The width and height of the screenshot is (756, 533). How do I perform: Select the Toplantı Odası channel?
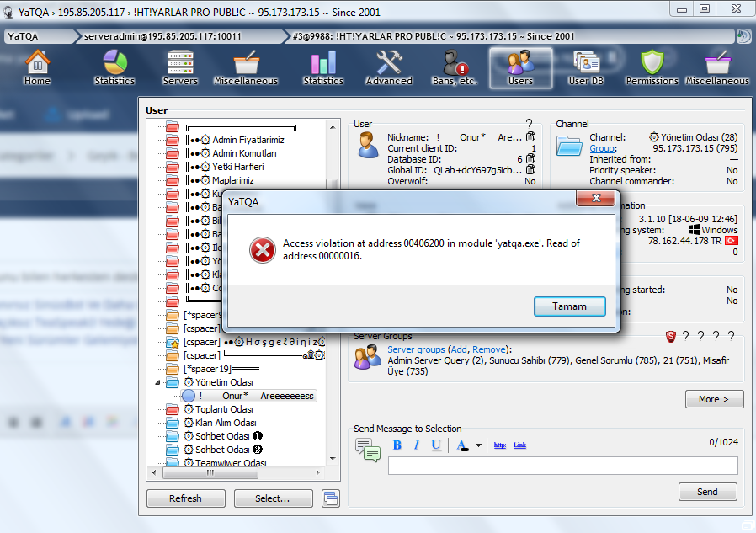tap(224, 409)
